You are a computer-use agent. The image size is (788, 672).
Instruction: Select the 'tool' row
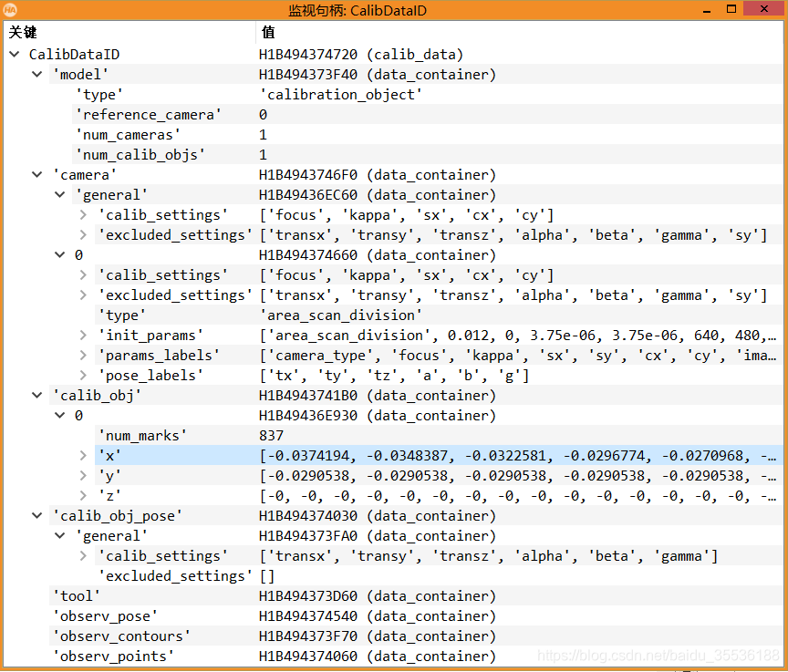click(x=416, y=596)
